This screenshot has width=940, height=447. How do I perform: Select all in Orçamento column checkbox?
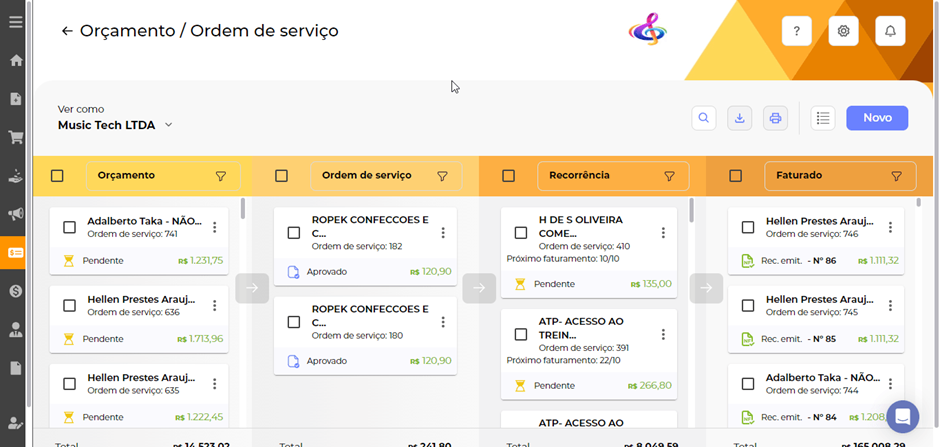tap(58, 176)
